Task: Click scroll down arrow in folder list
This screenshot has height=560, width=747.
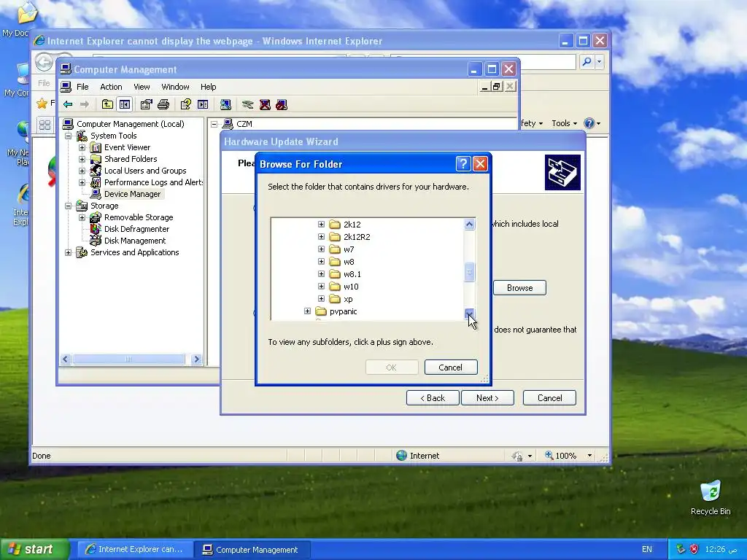Action: click(469, 314)
